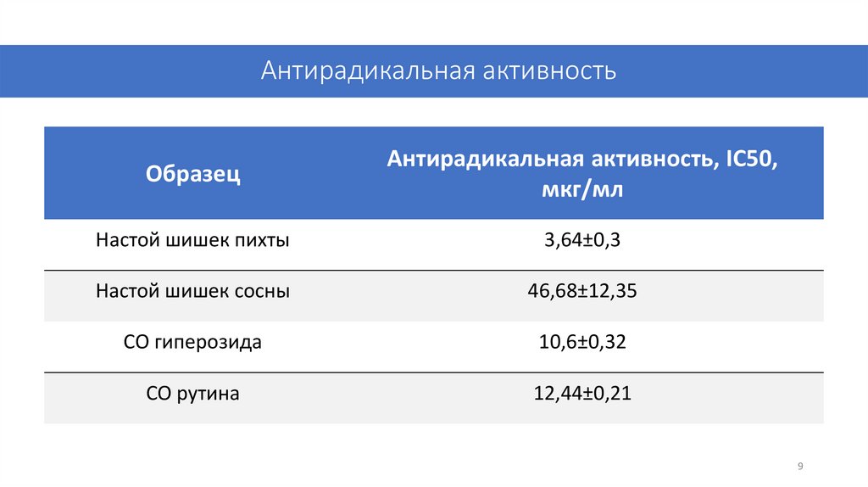868x487 pixels.
Task: Click the word "пихты" in the first row
Action: 264,241
